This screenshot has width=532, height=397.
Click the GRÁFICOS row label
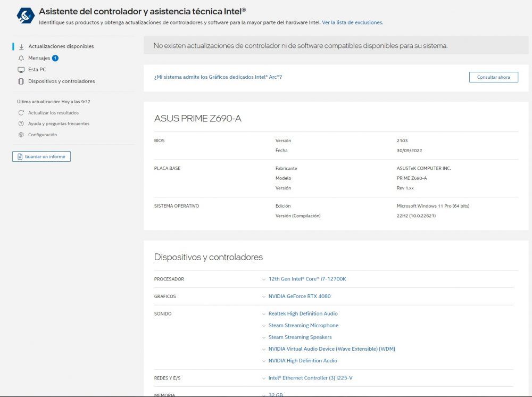165,296
